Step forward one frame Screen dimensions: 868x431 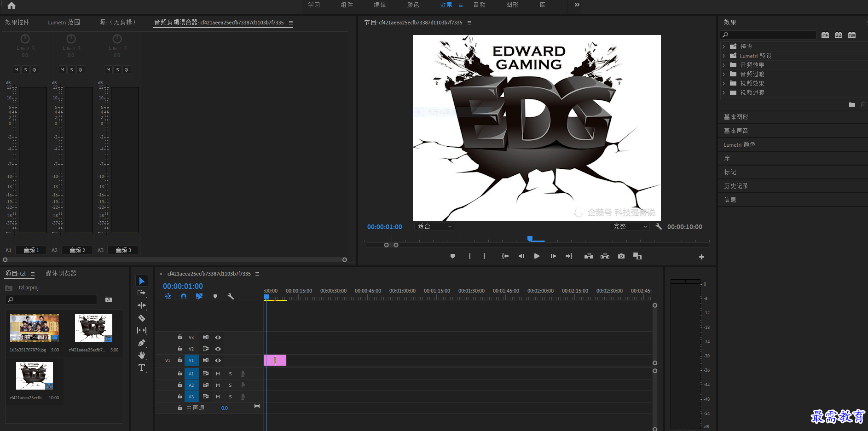(553, 256)
